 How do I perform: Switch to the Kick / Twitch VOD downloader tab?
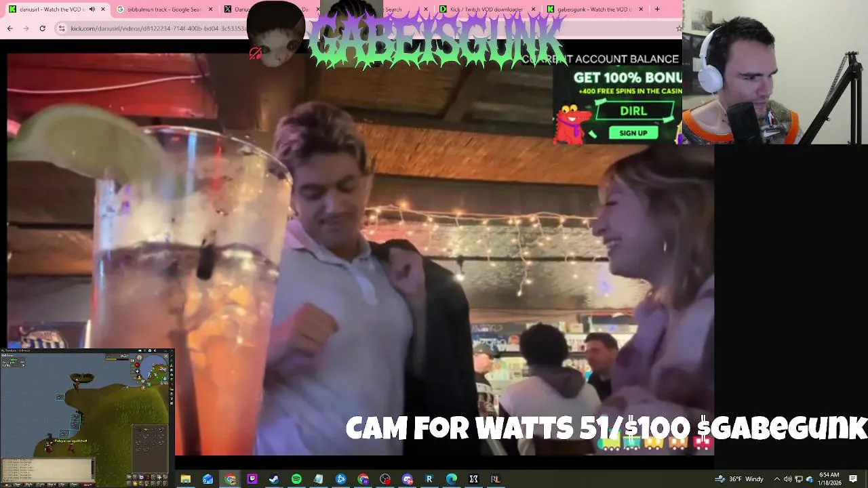(x=486, y=9)
